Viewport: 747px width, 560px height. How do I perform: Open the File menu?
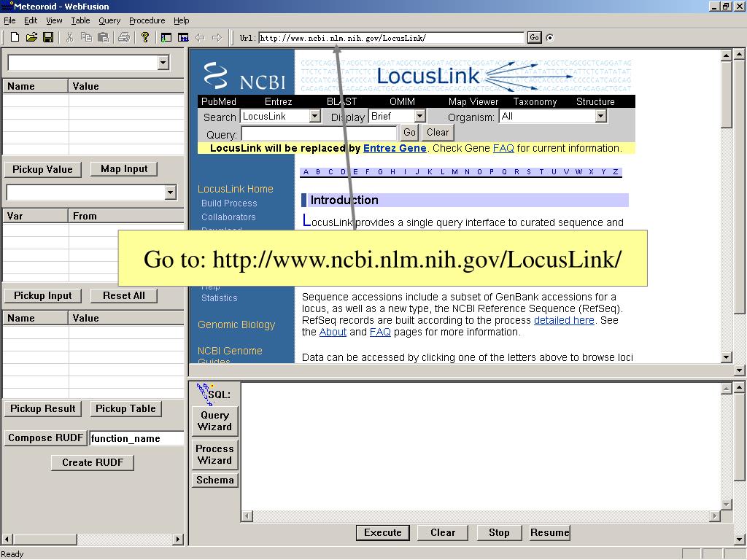(x=9, y=20)
